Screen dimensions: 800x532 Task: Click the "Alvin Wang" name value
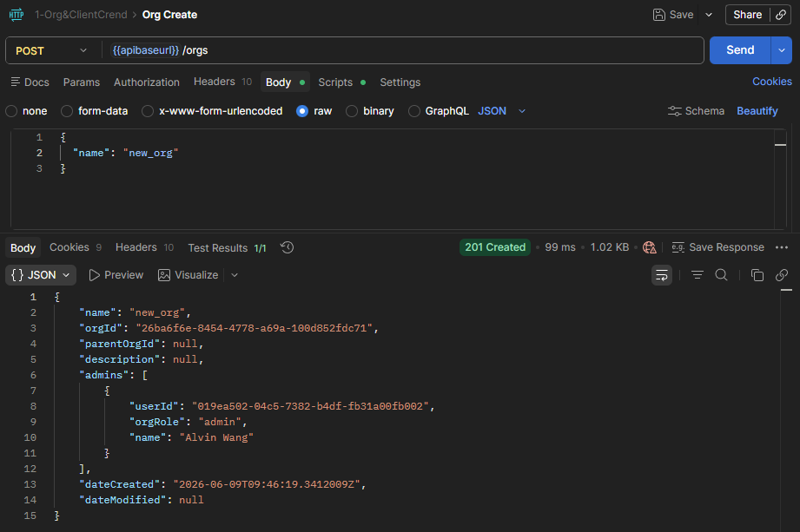click(x=216, y=437)
